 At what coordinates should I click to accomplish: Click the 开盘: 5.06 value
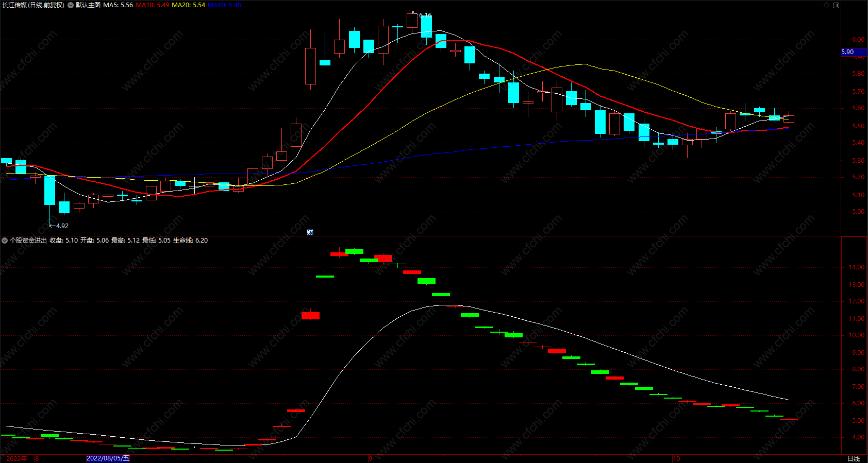(x=95, y=241)
